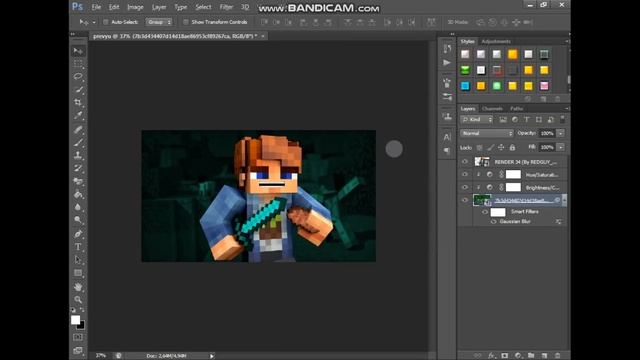Viewport: 640px width, 360px height.
Task: Select the Clone Stamp tool
Action: [x=78, y=155]
